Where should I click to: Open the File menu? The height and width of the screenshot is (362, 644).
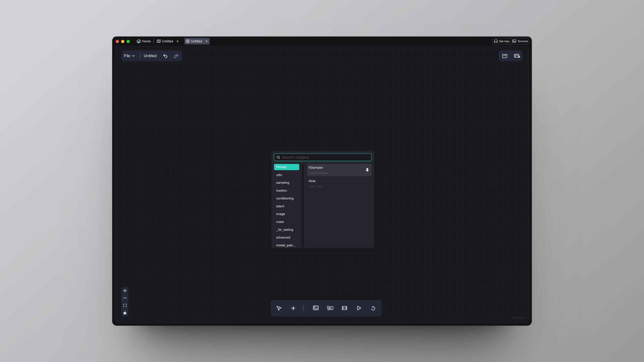tap(129, 56)
